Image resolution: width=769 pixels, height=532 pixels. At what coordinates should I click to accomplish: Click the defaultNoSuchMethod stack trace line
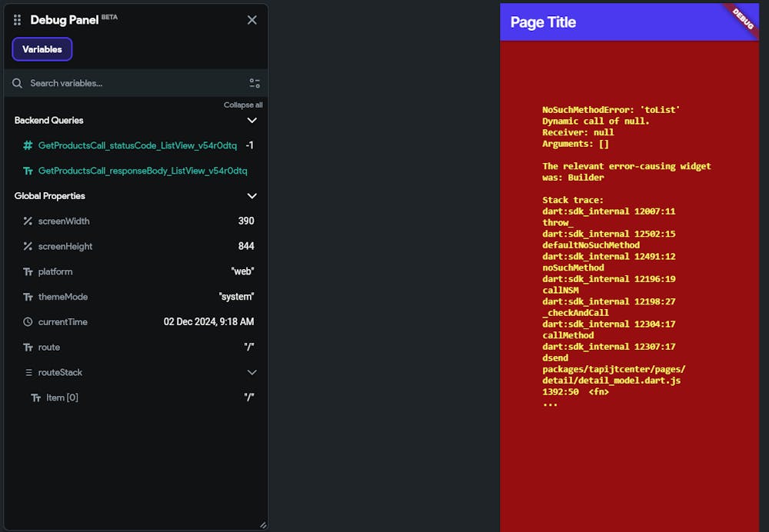point(591,245)
